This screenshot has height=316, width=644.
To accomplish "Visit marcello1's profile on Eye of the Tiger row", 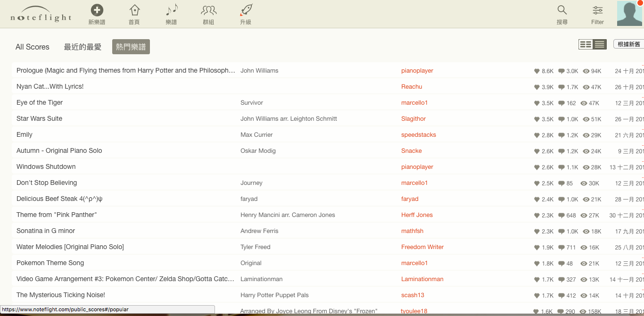I will (x=414, y=103).
